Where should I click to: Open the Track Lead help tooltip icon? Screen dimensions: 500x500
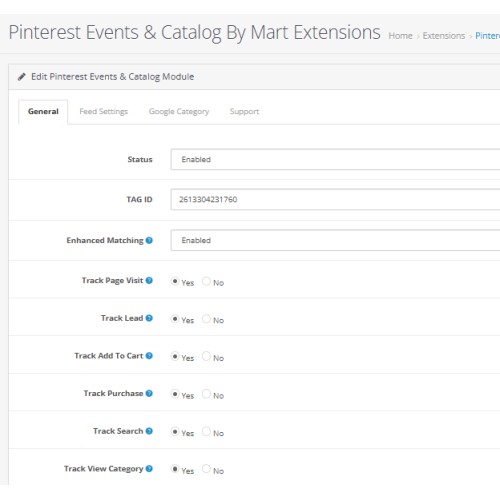(x=149, y=318)
